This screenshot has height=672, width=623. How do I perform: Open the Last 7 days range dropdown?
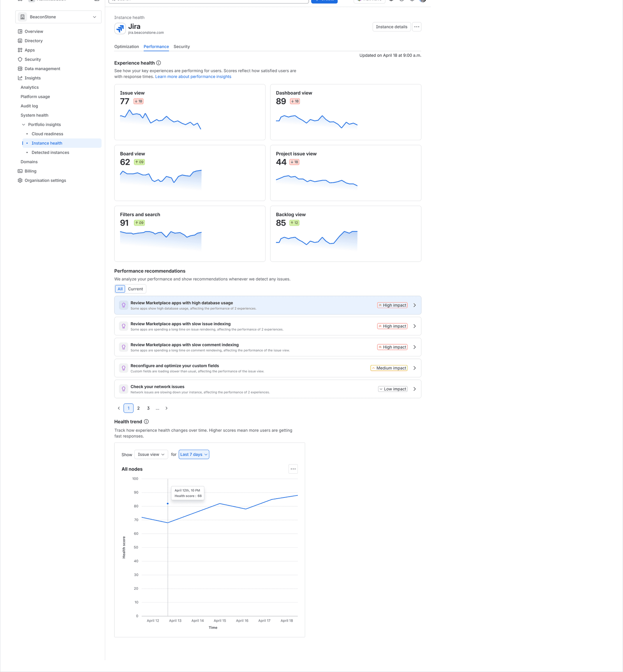pyautogui.click(x=194, y=455)
